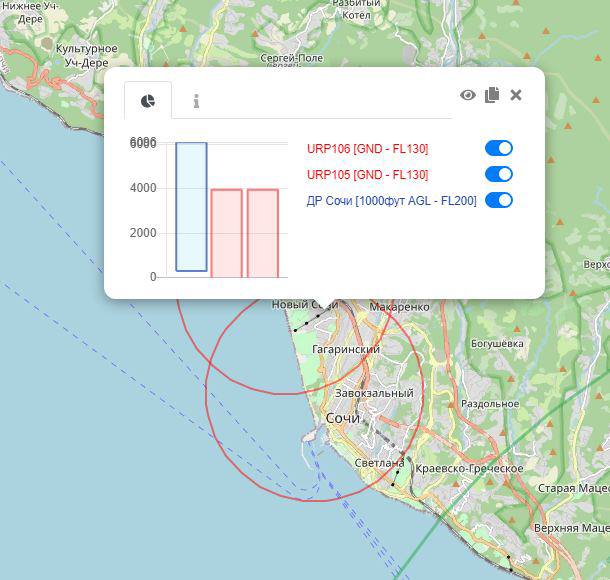This screenshot has height=580, width=610.
Task: Click the blue ДР Сочи chart bar
Action: pos(191,207)
